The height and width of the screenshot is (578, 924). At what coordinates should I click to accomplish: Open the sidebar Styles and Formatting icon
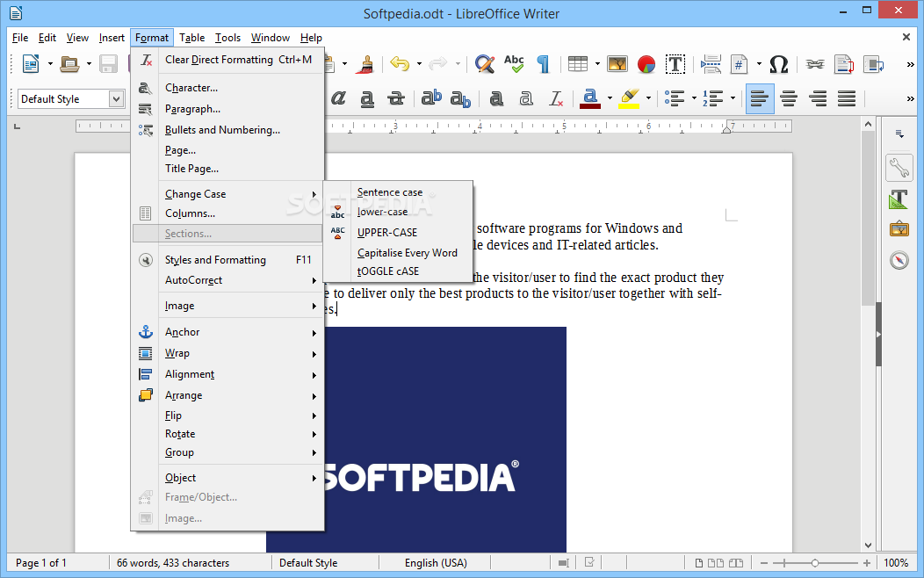pyautogui.click(x=899, y=199)
